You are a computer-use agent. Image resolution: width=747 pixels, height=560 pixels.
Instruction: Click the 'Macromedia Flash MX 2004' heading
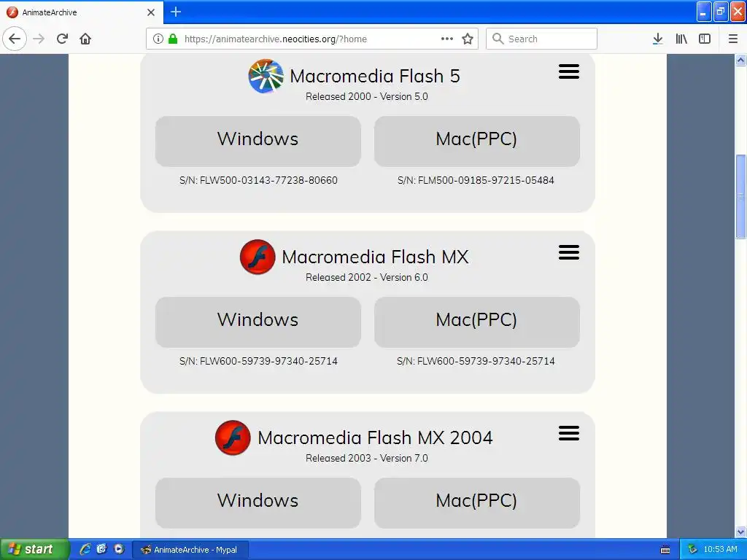(x=376, y=437)
